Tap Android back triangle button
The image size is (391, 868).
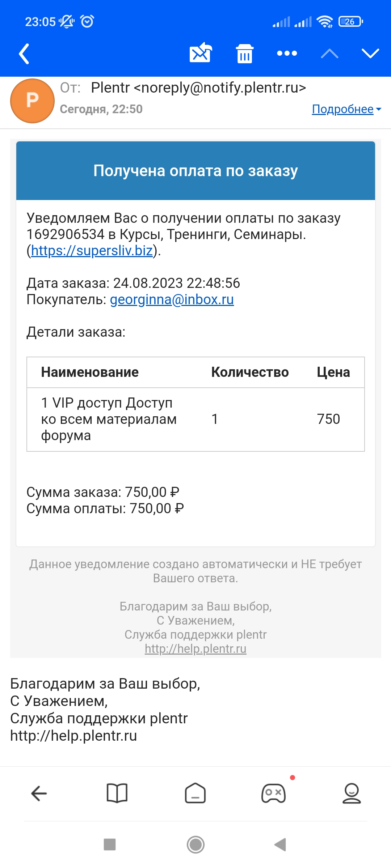tap(280, 845)
